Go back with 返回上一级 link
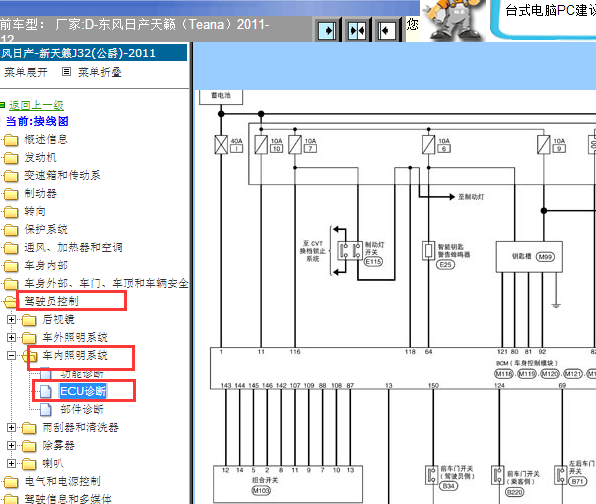 (x=36, y=105)
